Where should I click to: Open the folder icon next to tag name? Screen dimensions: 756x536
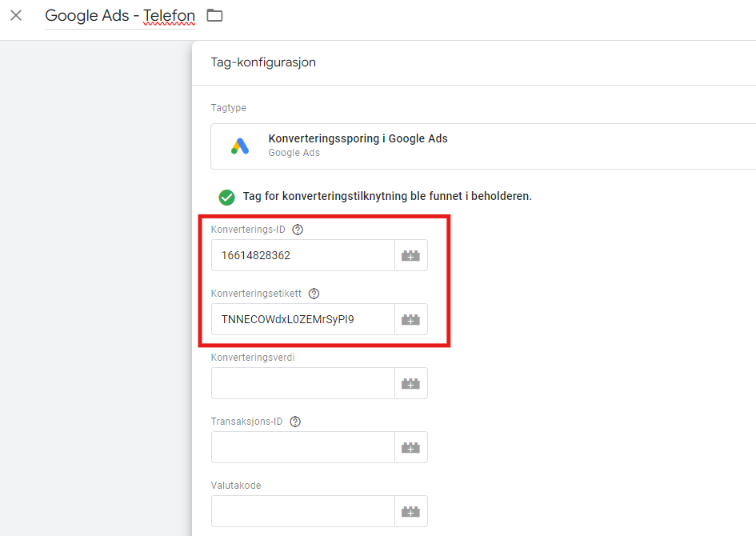(214, 15)
